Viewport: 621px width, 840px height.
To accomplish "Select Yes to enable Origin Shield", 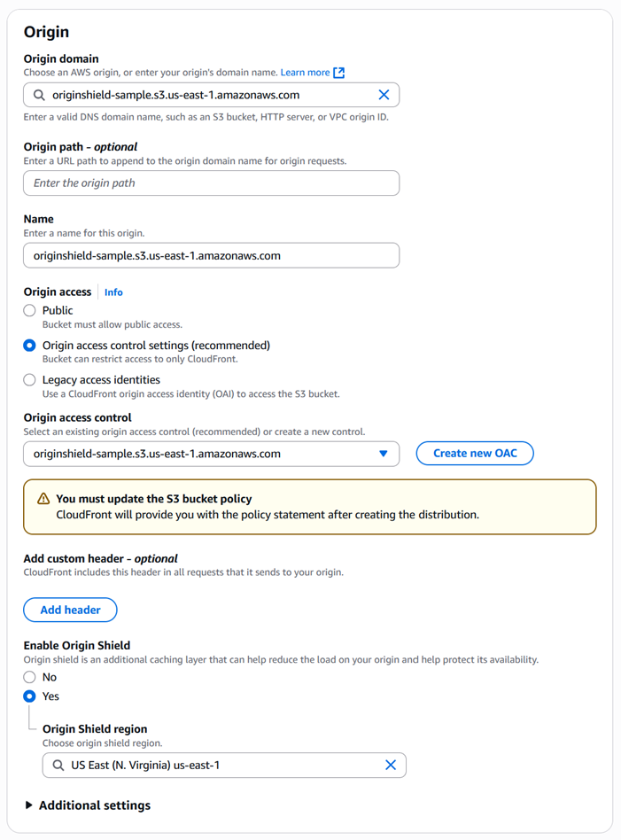I will pyautogui.click(x=27, y=696).
